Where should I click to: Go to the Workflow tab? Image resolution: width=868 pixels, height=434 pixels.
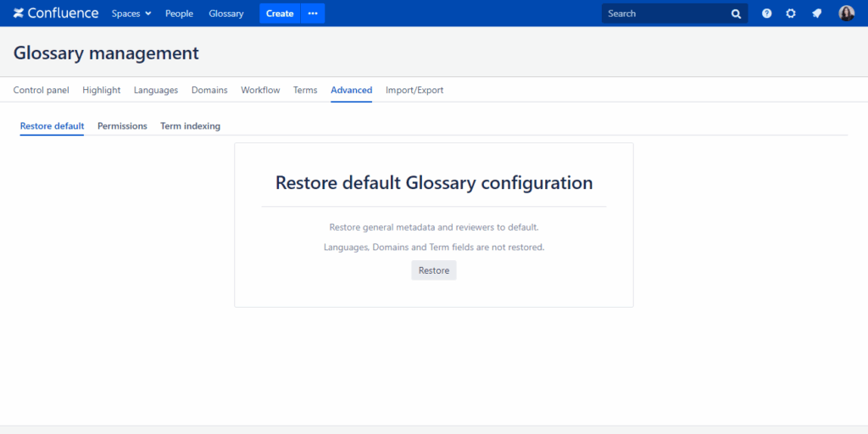pos(260,90)
